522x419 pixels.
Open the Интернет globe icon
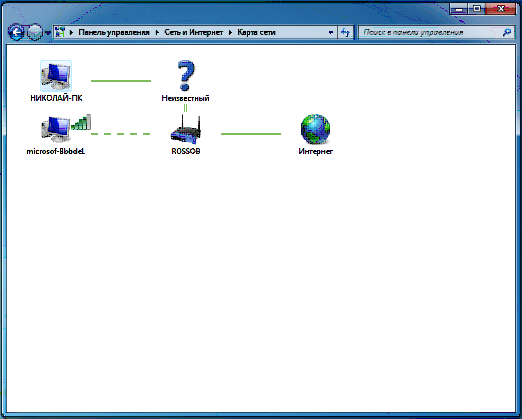315,129
